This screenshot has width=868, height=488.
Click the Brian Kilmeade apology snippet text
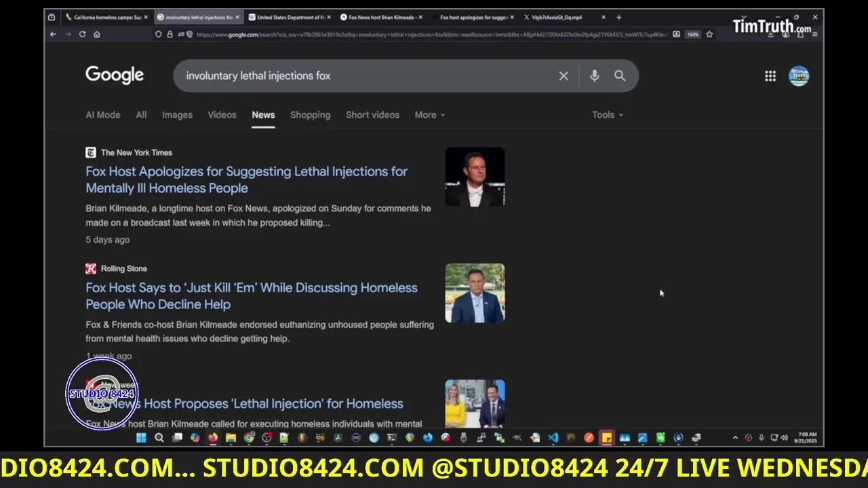pyautogui.click(x=258, y=216)
